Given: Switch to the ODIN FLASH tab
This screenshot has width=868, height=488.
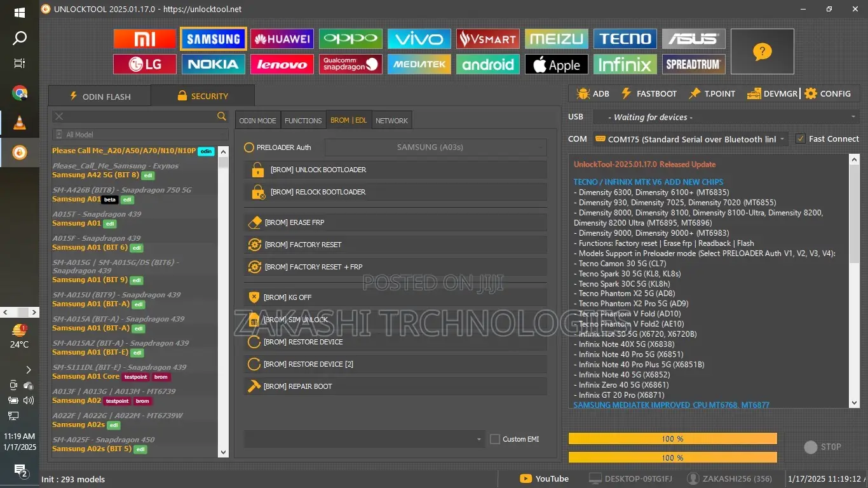Looking at the screenshot, I should [100, 96].
